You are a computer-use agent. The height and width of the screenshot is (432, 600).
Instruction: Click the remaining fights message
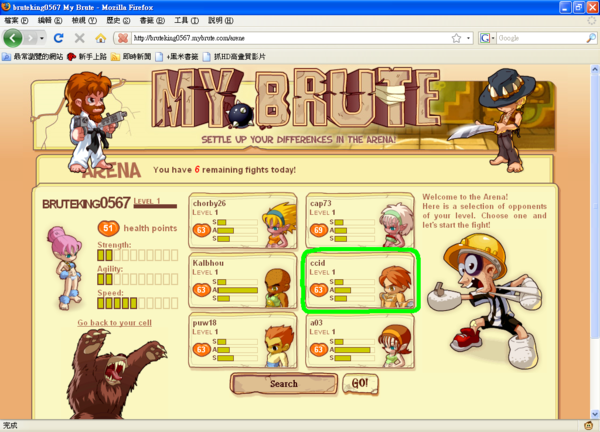(224, 170)
